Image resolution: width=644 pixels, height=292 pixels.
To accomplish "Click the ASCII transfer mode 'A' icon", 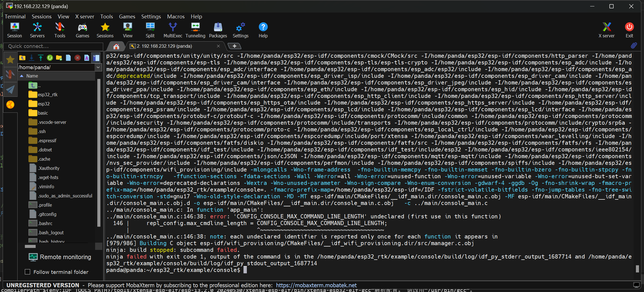I will [87, 58].
